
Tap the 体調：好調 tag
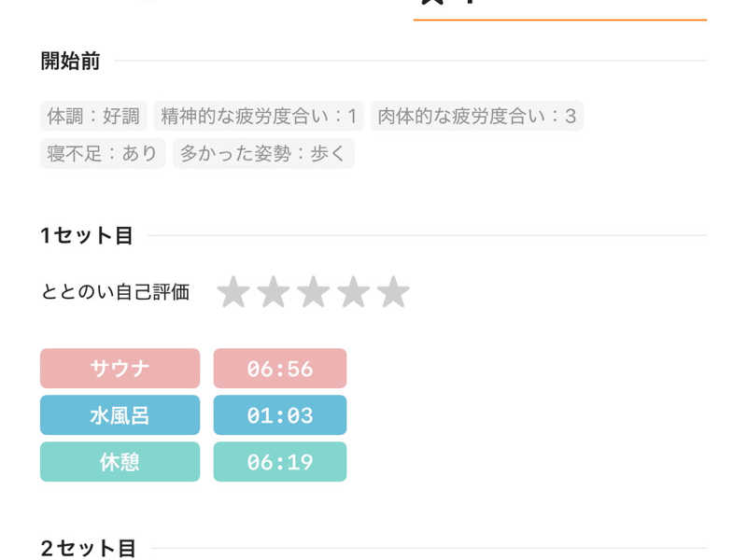pyautogui.click(x=93, y=116)
